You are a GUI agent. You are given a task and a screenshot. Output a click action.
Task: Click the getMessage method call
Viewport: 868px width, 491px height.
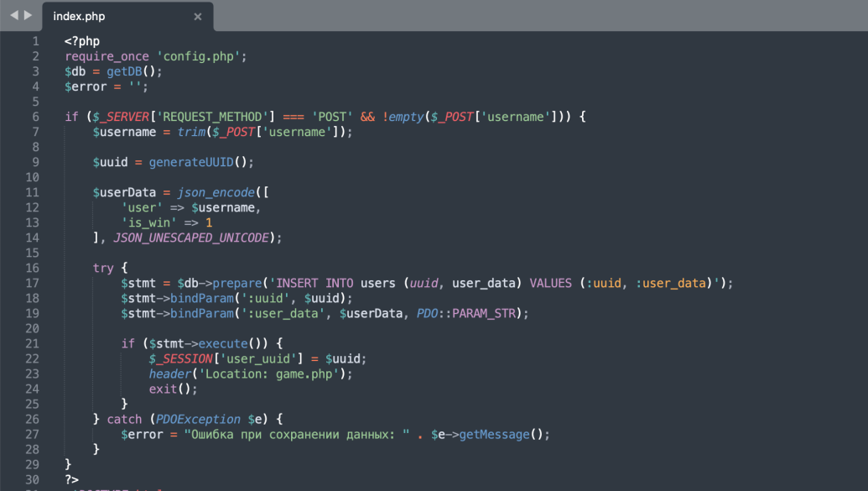coord(494,435)
